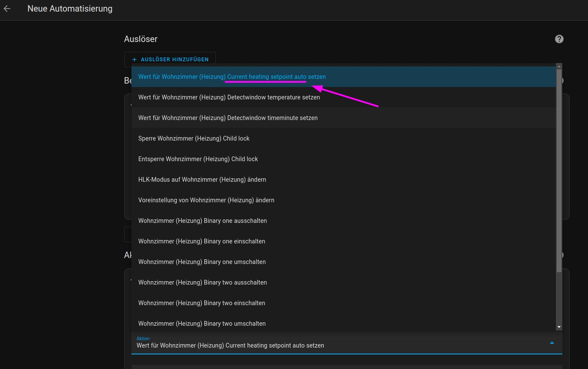
Task: Choose Binary one ausschalten action
Action: tap(203, 221)
